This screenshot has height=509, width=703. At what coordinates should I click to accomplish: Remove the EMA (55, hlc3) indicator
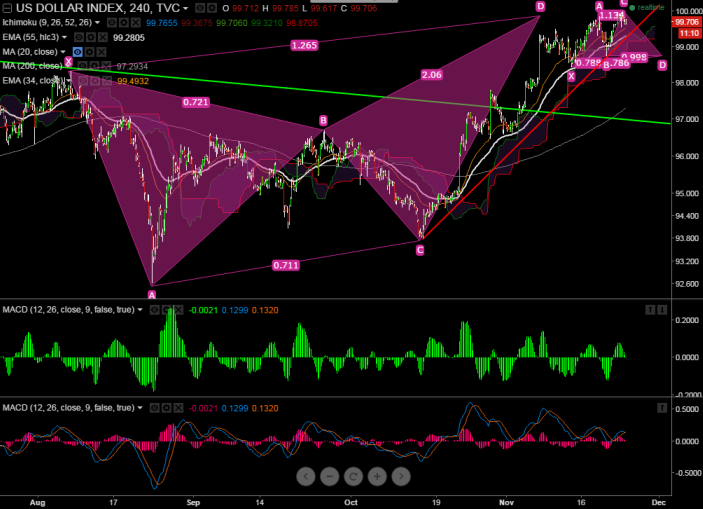(x=103, y=37)
